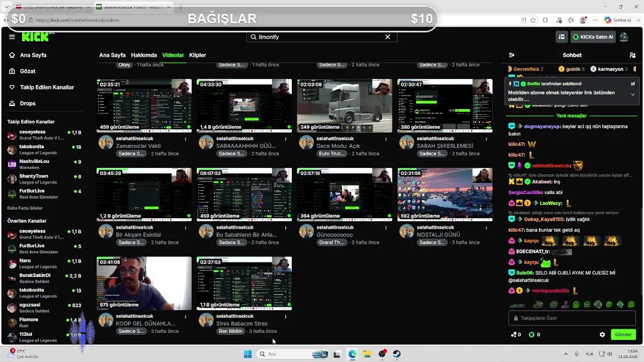The height and width of the screenshot is (362, 644).
Task: Open the Euro Truc... category tag
Action: click(332, 153)
